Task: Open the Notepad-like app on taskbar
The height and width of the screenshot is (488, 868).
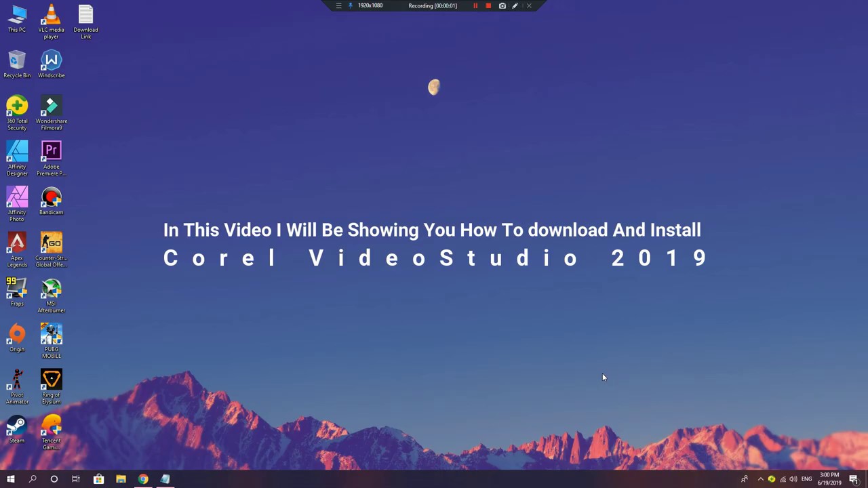Action: (x=165, y=479)
